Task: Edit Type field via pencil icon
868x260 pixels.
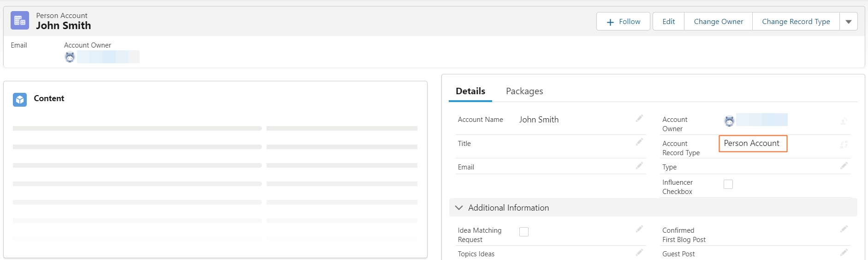Action: coord(844,166)
